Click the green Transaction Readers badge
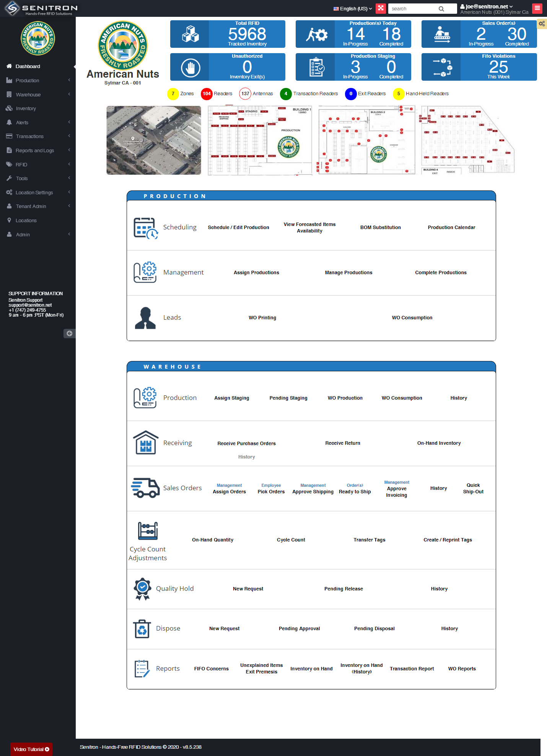 [x=286, y=94]
